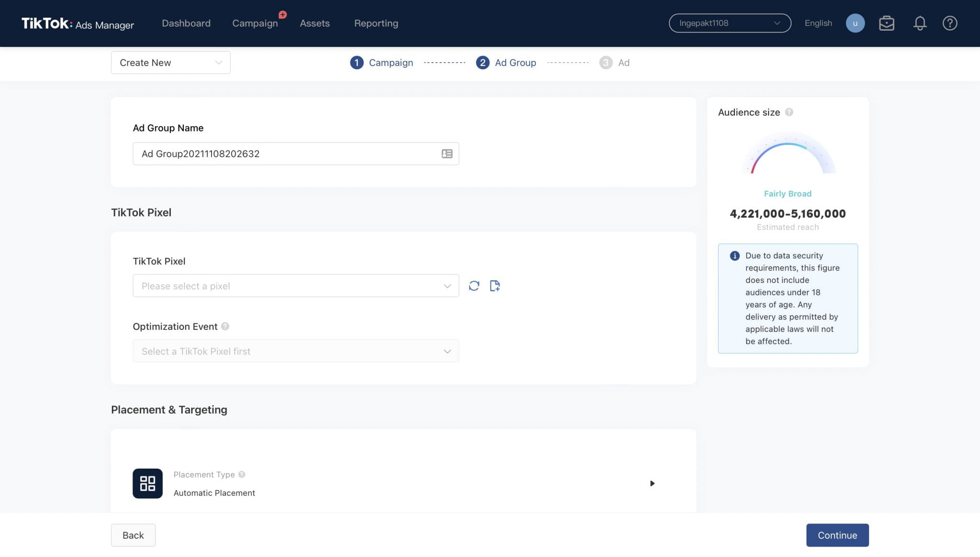Click the create new pixel icon
Viewport: 980px width, 557px height.
tap(495, 286)
